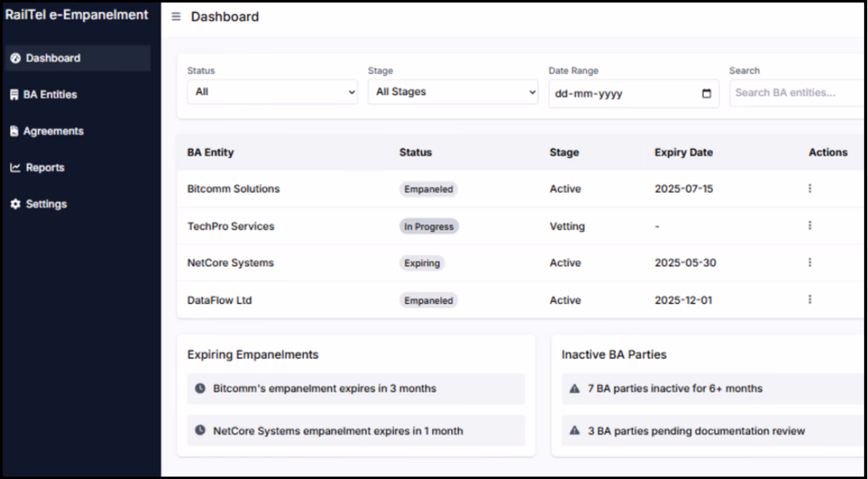Open the date picker for Date Range
868x479 pixels.
pos(706,94)
